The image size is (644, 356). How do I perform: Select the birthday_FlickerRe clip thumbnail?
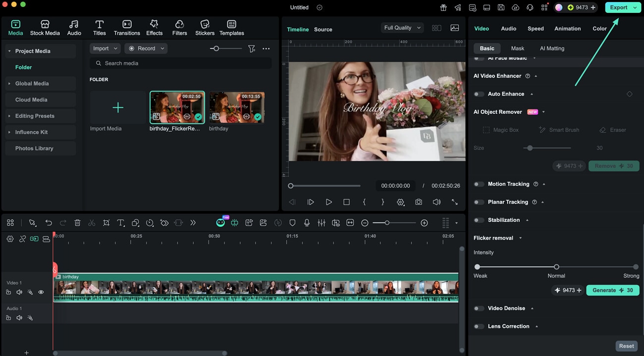click(177, 106)
